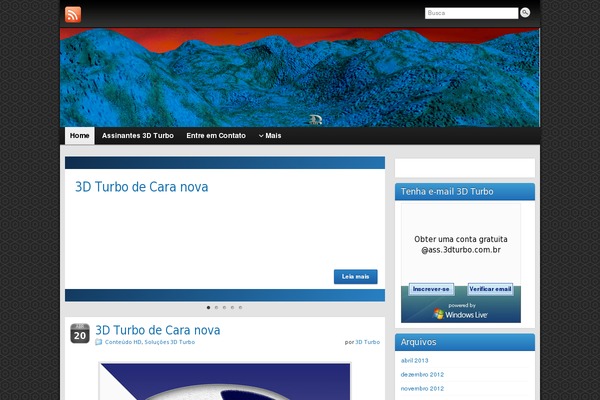Open the Conteúdo HD category link
The width and height of the screenshot is (600, 400).
[x=123, y=342]
